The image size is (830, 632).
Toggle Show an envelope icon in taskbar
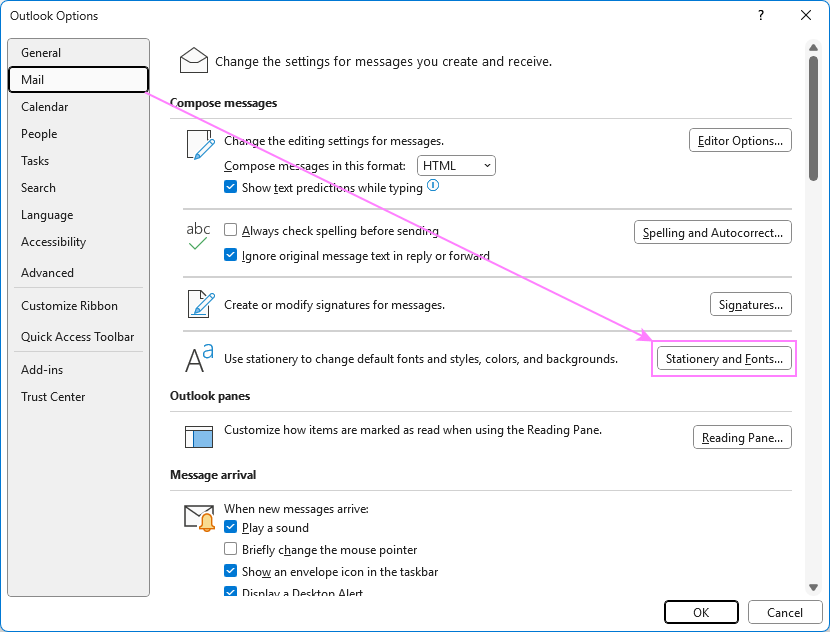pyautogui.click(x=230, y=571)
